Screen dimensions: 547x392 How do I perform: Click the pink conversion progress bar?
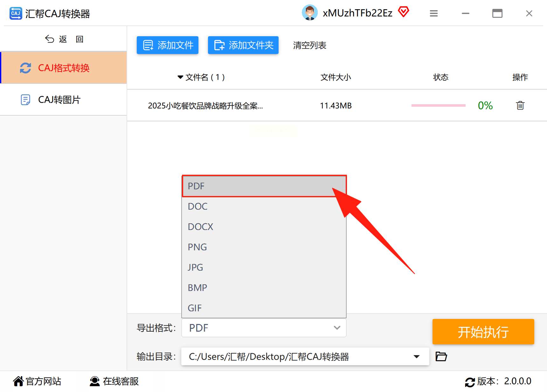438,105
